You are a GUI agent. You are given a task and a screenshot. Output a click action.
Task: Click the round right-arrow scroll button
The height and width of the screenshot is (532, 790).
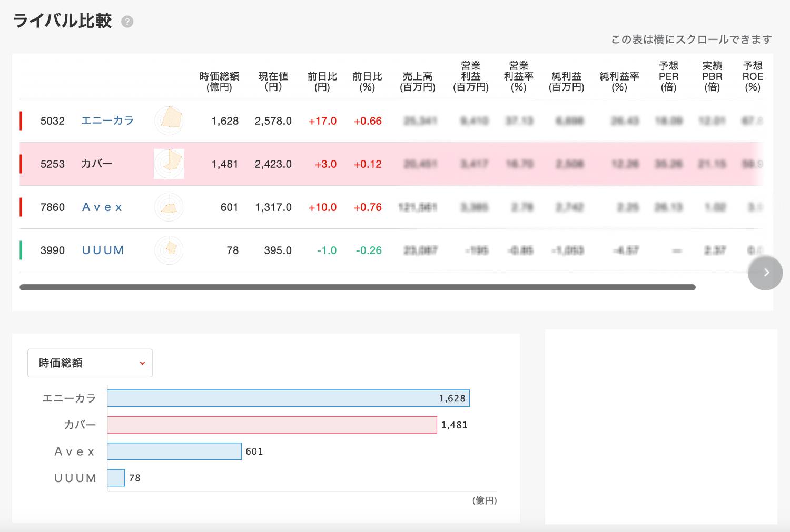tap(765, 273)
